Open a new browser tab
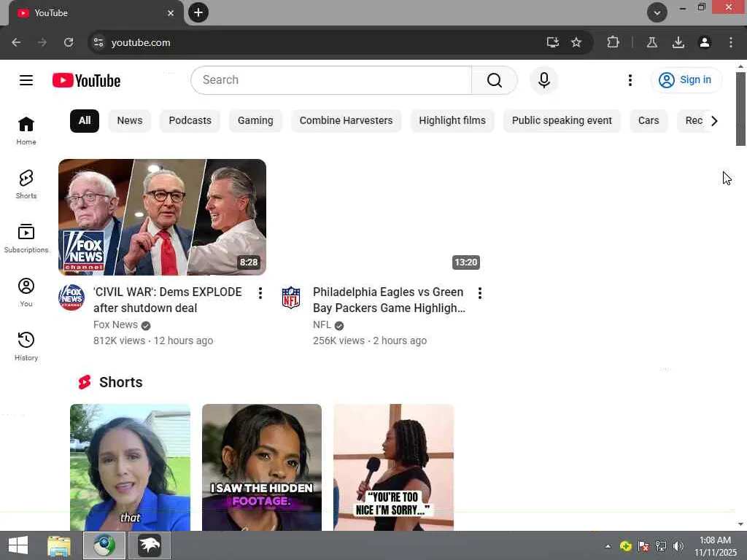 pyautogui.click(x=198, y=12)
